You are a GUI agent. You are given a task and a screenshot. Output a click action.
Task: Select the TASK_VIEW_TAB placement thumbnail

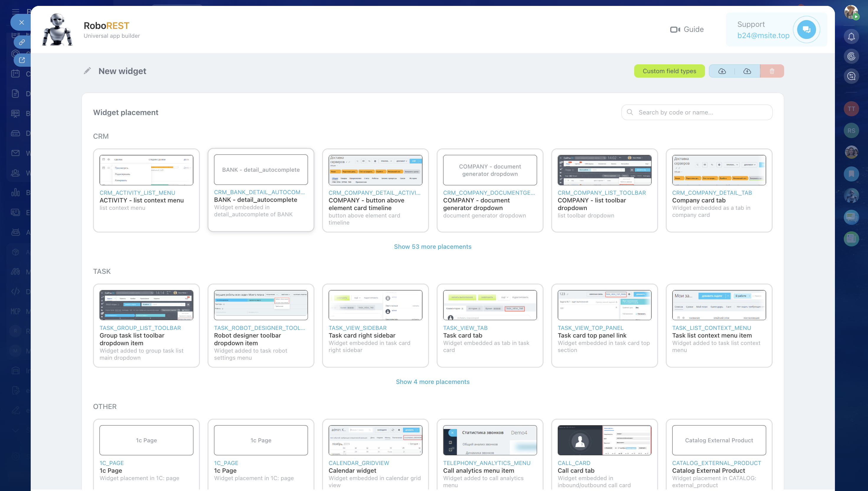[490, 305]
